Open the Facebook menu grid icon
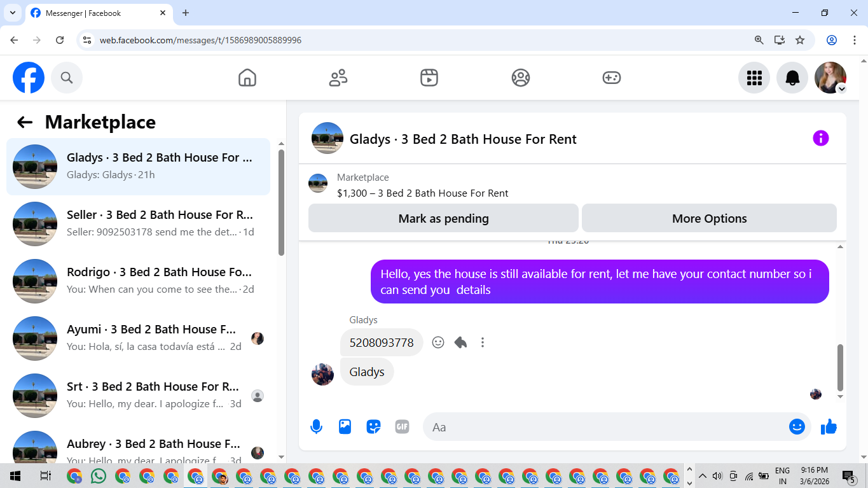The width and height of the screenshot is (868, 488). click(x=754, y=78)
